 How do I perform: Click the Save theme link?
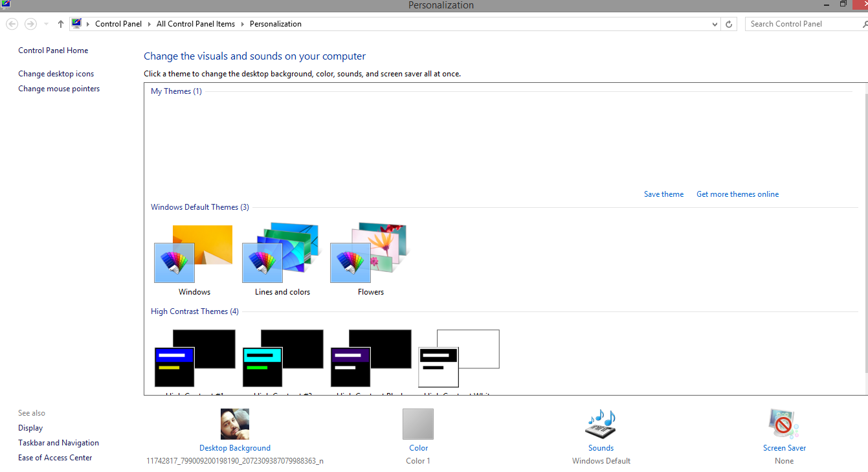click(x=663, y=194)
